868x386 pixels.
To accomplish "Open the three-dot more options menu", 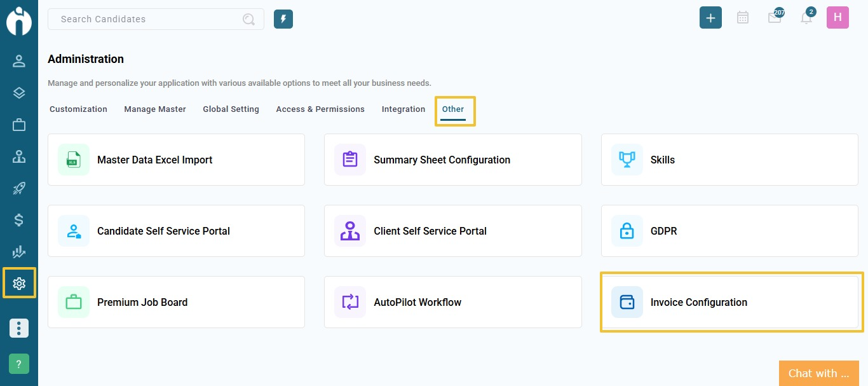I will click(19, 328).
